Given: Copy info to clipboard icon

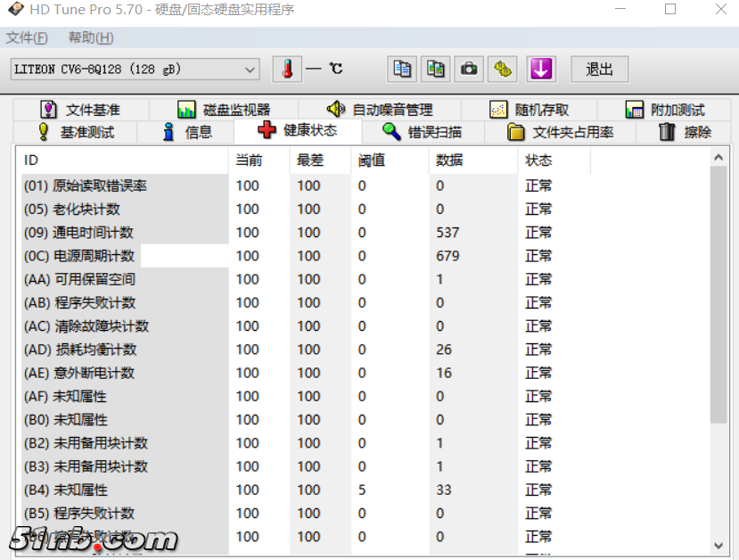Looking at the screenshot, I should [x=402, y=69].
